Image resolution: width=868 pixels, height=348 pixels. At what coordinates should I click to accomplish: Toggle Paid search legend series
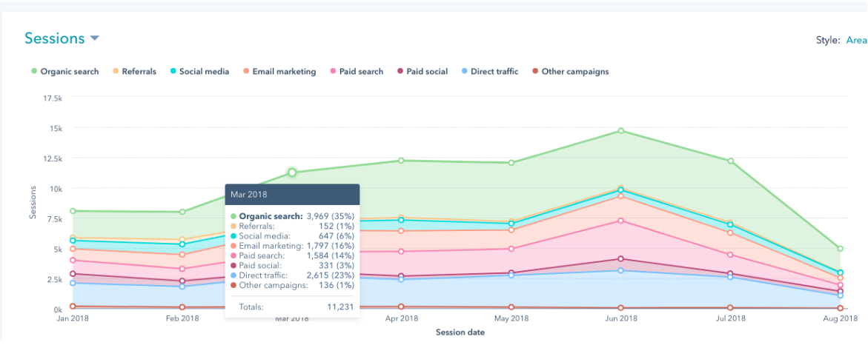point(357,71)
